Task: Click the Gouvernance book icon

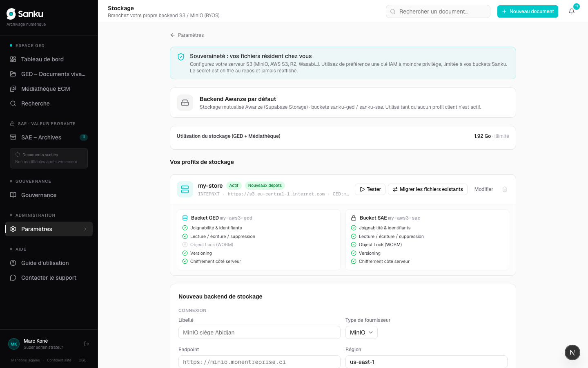Action: click(x=13, y=195)
